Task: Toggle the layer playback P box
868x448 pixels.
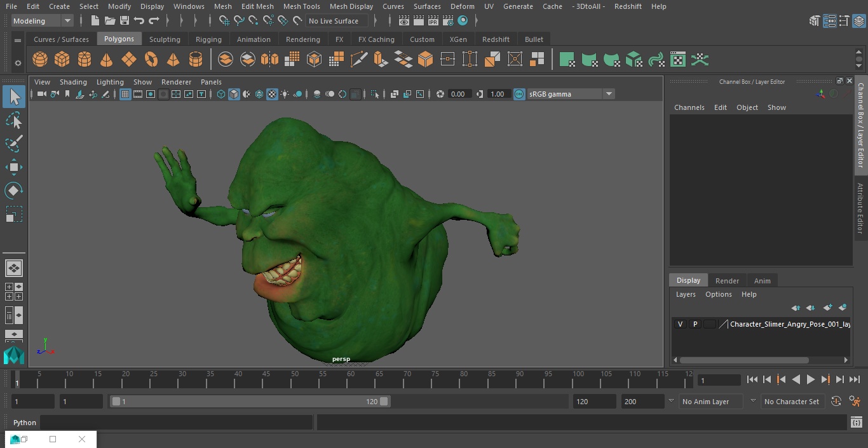Action: 695,324
